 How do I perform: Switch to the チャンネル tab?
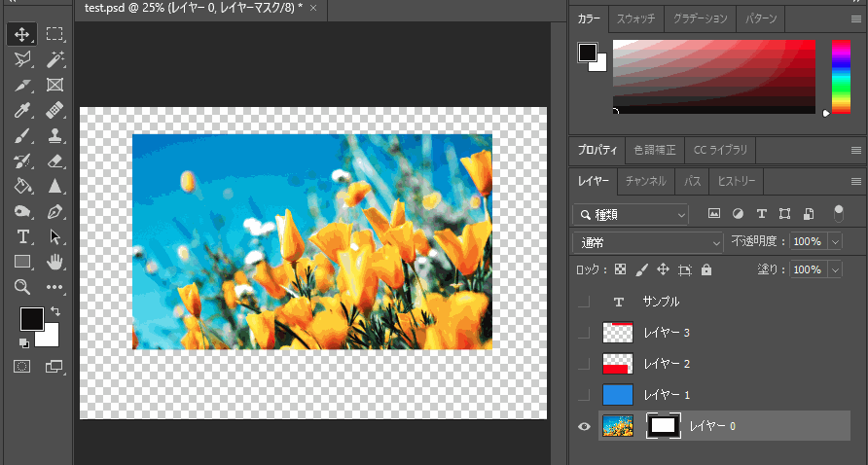click(x=645, y=181)
